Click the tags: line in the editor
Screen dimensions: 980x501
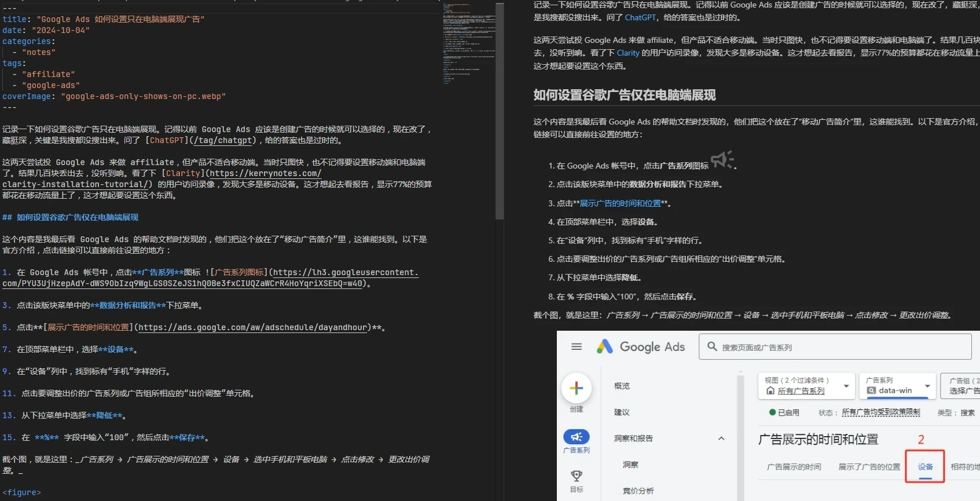click(14, 63)
